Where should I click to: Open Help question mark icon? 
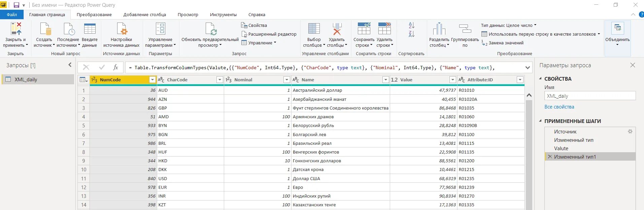[x=641, y=14]
